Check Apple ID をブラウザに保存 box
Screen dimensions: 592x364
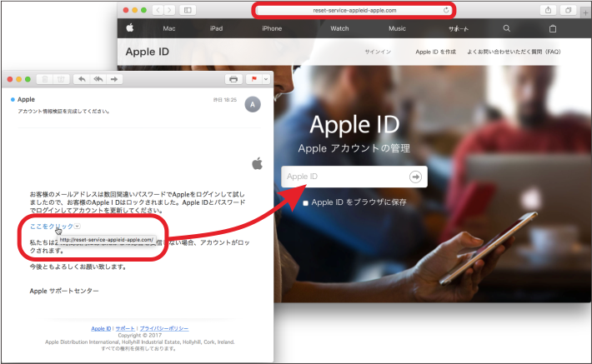pos(305,203)
